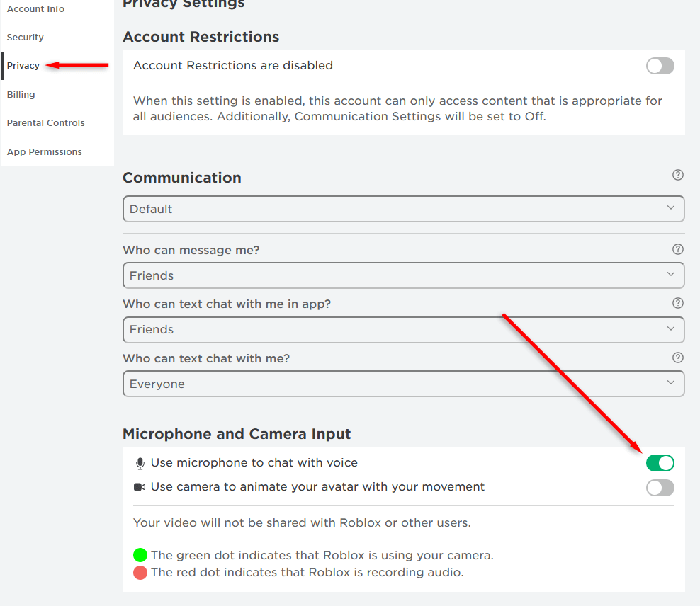The height and width of the screenshot is (606, 700).
Task: Go to Account Info settings tab
Action: 35,9
